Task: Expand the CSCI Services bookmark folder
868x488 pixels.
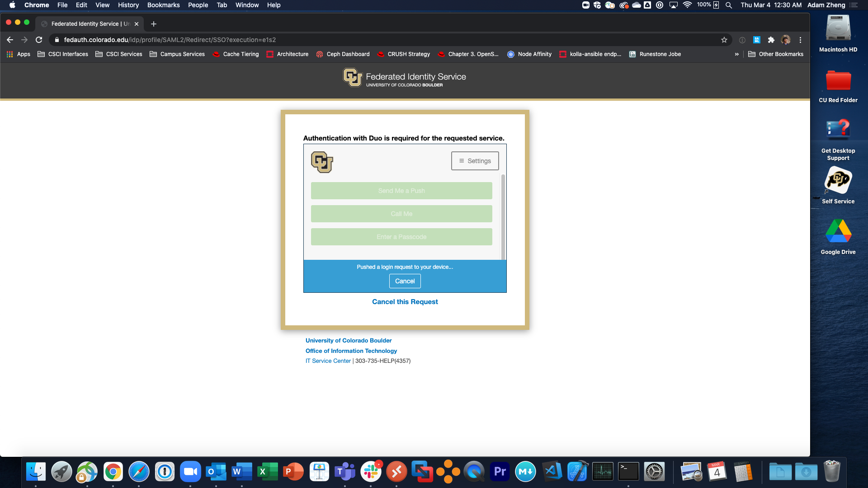Action: 119,54
